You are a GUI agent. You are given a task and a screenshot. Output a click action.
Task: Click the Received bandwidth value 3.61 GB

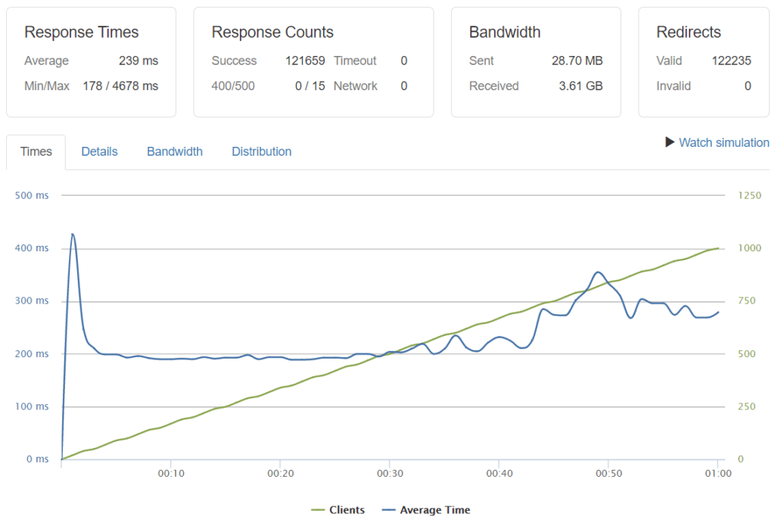click(x=580, y=86)
